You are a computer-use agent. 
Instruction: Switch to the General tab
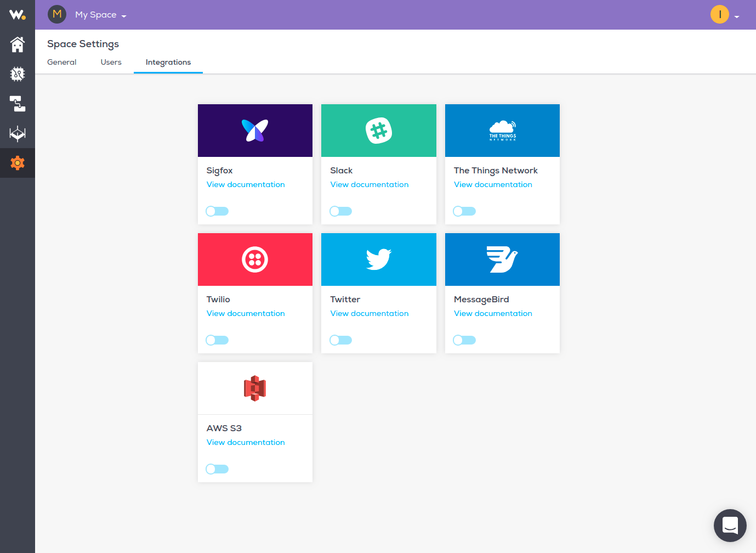click(62, 62)
